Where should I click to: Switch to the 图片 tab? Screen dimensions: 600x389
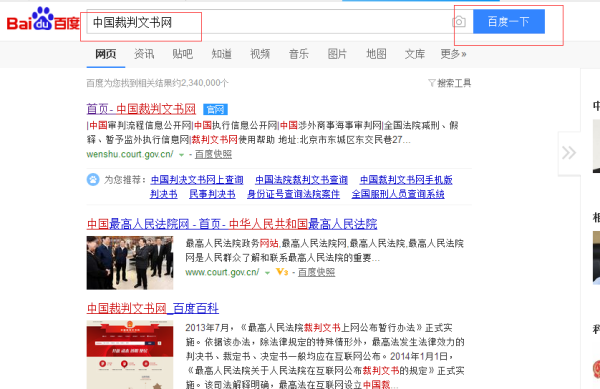pyautogui.click(x=337, y=54)
